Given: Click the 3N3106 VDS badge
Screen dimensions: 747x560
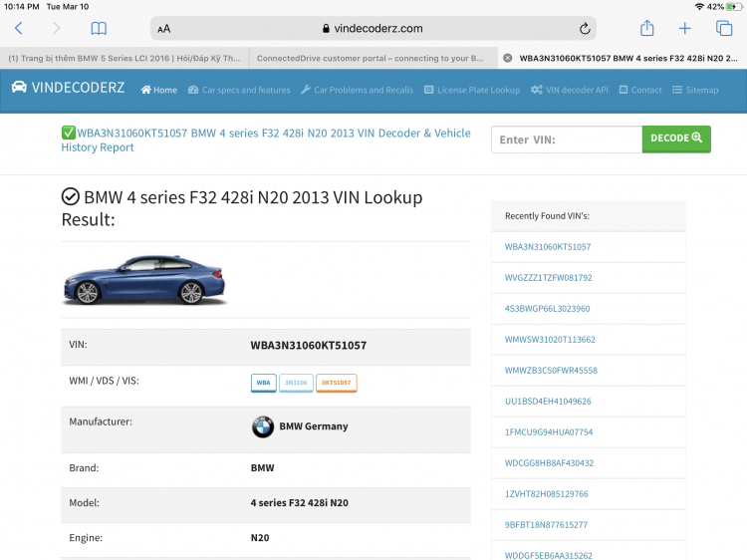Looking at the screenshot, I should coord(296,383).
